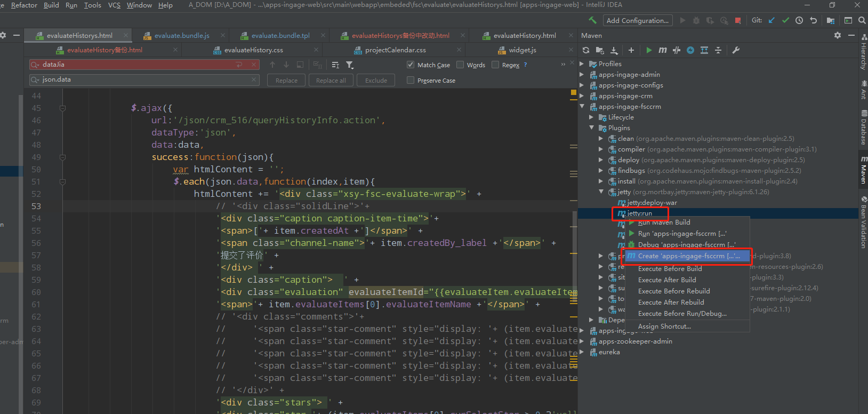The height and width of the screenshot is (414, 868).
Task: Open Database side tool window
Action: pyautogui.click(x=863, y=127)
